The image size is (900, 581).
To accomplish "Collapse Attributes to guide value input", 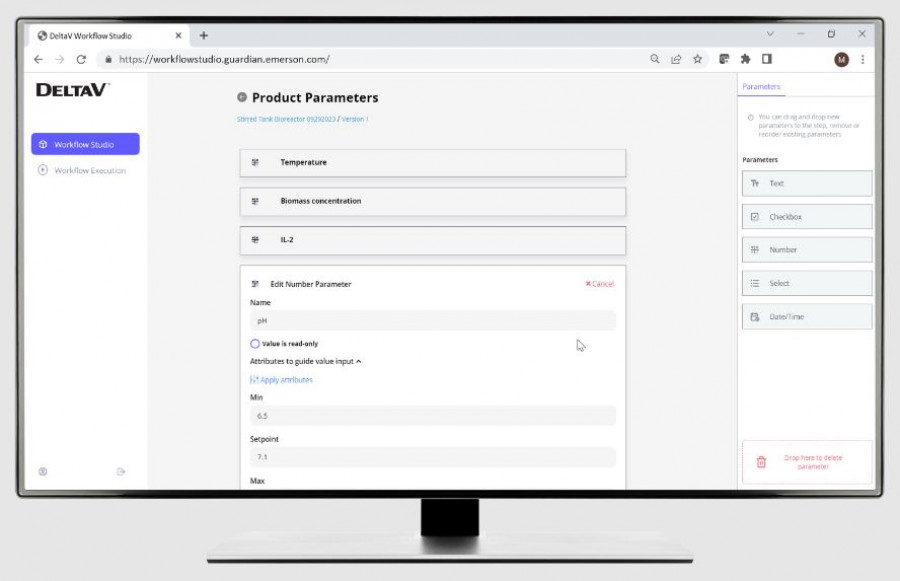I will (x=305, y=361).
